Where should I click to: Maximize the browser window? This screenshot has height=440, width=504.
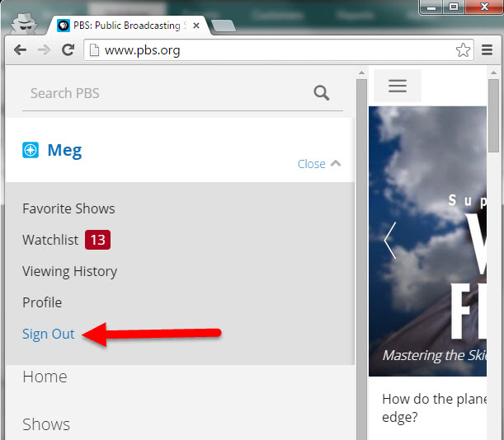click(x=454, y=7)
